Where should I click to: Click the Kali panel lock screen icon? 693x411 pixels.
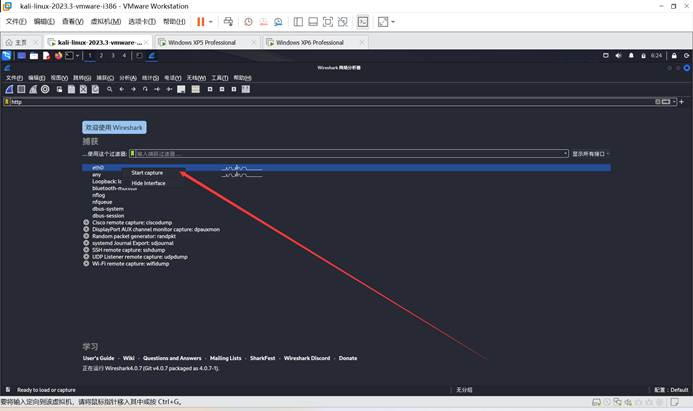[x=674, y=56]
